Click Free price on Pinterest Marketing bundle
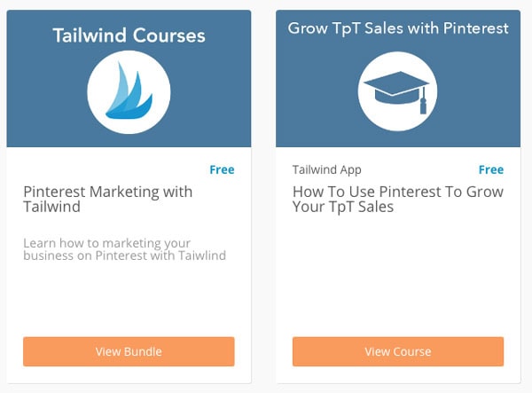 point(222,169)
